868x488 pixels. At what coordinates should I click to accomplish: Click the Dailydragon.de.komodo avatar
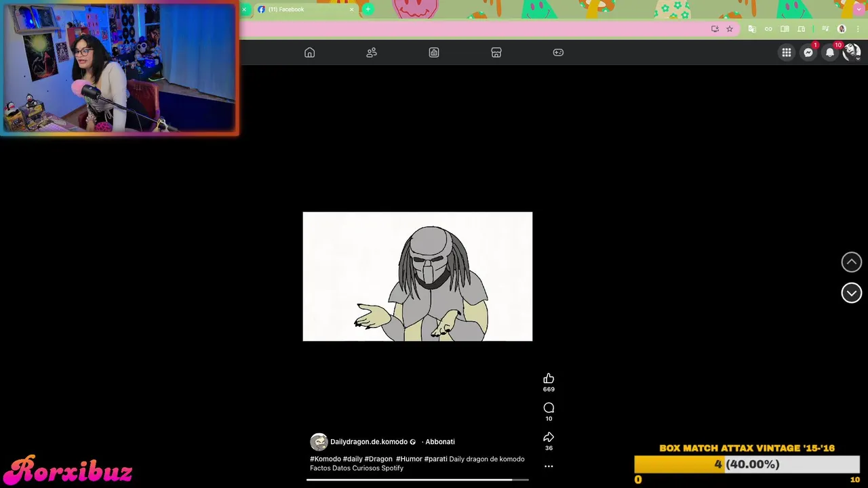tap(319, 442)
